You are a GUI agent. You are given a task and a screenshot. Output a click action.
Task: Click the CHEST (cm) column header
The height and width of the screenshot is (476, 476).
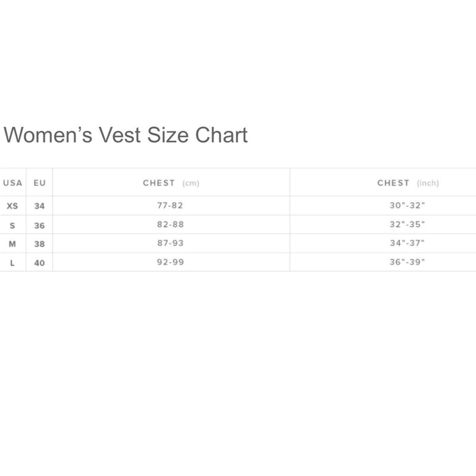(x=171, y=183)
